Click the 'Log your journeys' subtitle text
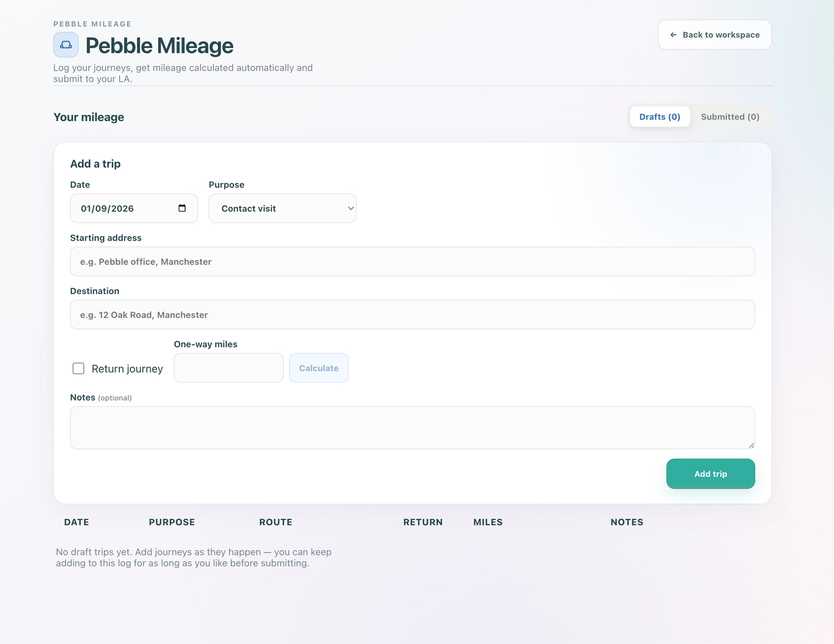The image size is (834, 644). click(x=183, y=73)
